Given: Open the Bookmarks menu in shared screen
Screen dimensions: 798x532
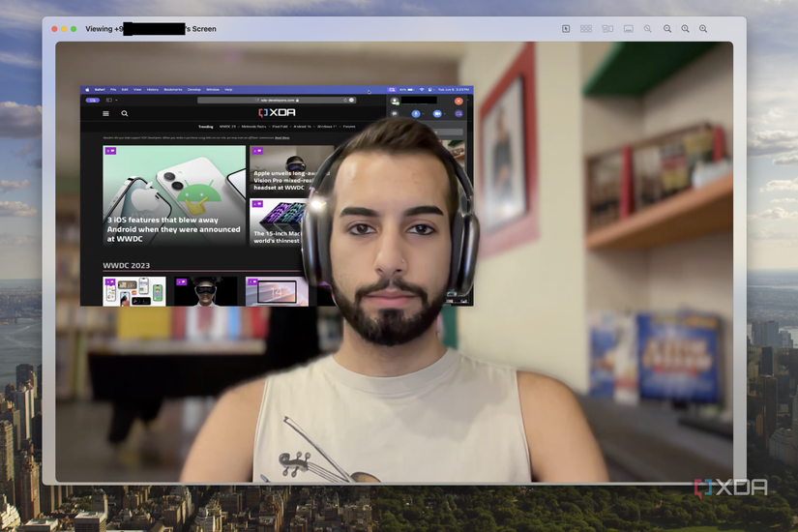Looking at the screenshot, I should pyautogui.click(x=173, y=90).
